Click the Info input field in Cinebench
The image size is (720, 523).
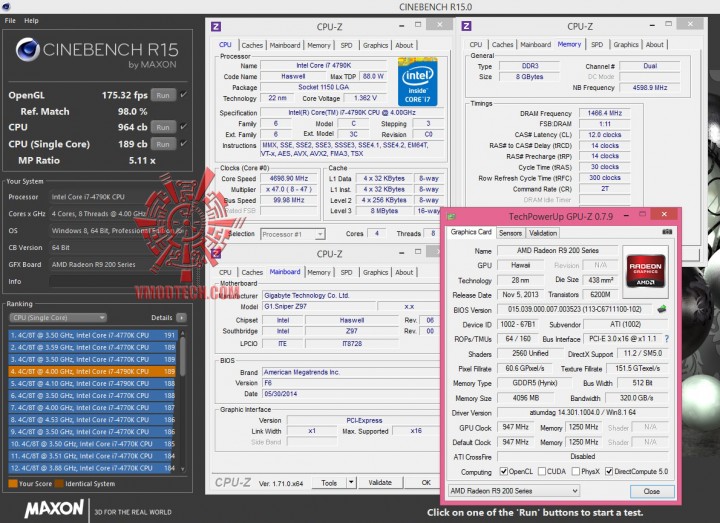click(x=119, y=281)
